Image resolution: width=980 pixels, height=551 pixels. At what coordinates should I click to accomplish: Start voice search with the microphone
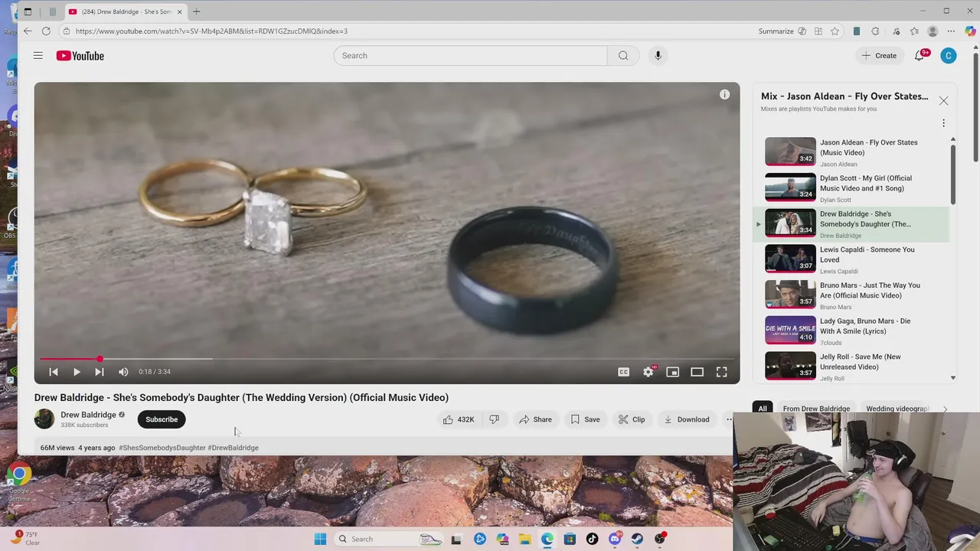point(658,55)
